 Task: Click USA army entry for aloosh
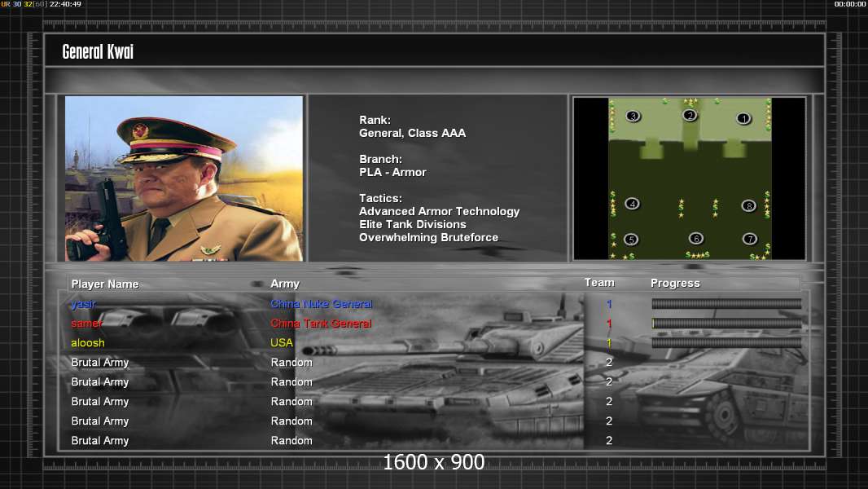[x=282, y=343]
